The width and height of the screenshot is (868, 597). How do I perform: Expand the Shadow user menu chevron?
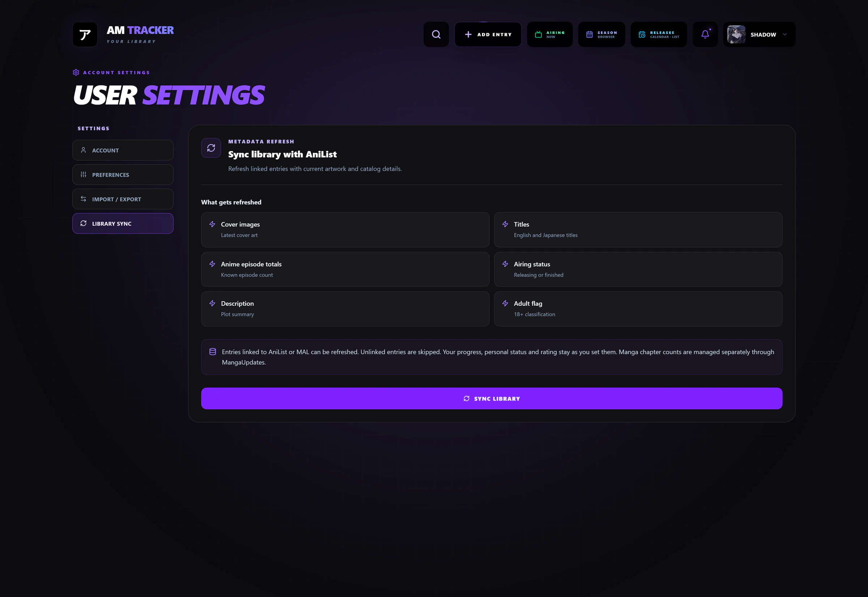tap(785, 34)
